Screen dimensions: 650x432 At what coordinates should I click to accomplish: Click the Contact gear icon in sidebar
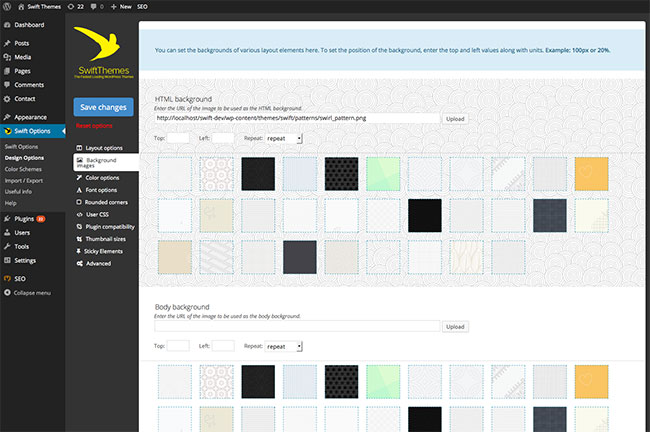(x=7, y=99)
